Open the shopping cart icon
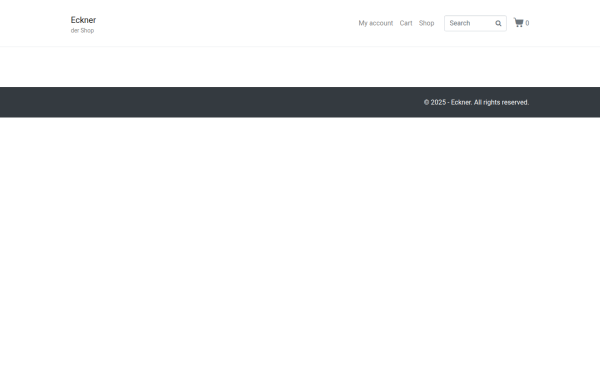Screen dimensions: 600x375 point(518,23)
